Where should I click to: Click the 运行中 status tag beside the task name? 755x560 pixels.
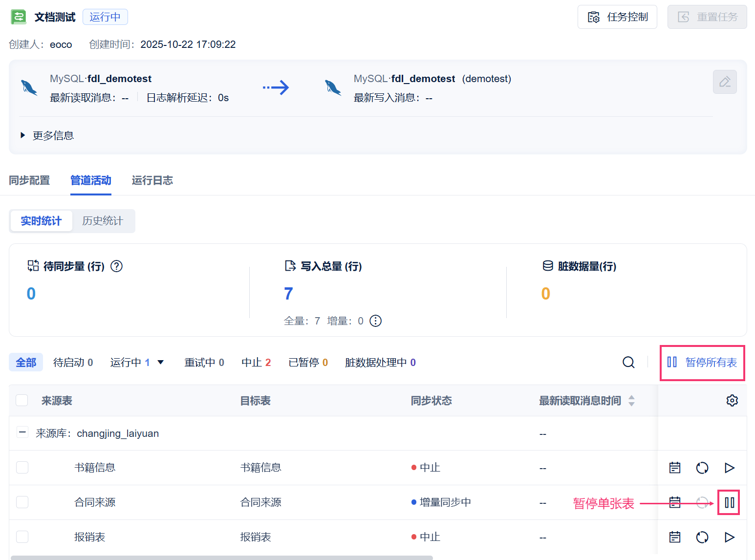click(x=105, y=17)
